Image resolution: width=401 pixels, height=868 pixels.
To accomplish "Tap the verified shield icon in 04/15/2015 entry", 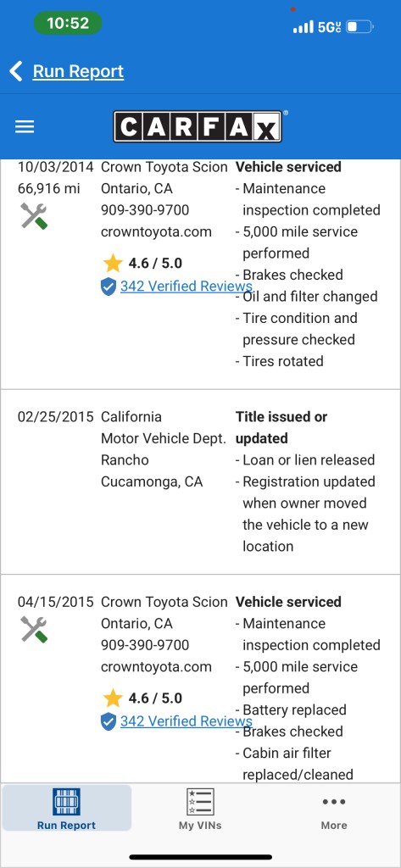I will (x=109, y=721).
